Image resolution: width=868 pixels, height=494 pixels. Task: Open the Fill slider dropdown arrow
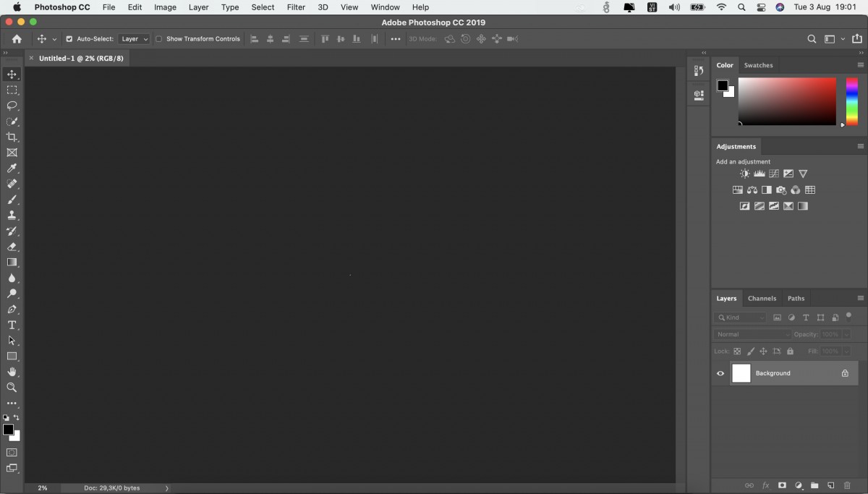846,352
